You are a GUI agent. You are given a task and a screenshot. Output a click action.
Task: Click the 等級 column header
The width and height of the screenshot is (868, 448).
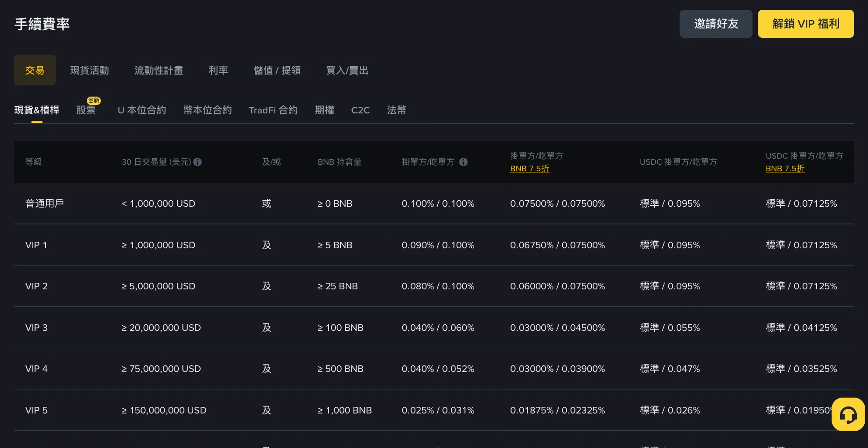[34, 162]
